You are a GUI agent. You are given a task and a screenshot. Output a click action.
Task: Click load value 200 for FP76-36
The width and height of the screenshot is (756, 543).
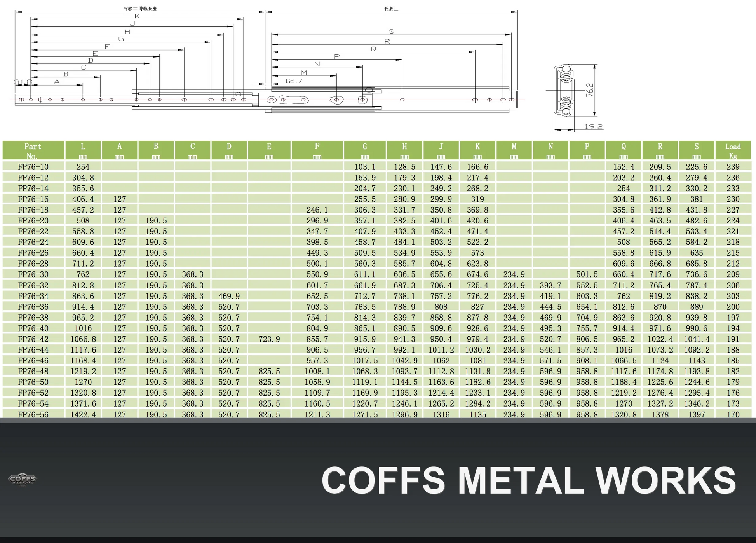click(733, 307)
